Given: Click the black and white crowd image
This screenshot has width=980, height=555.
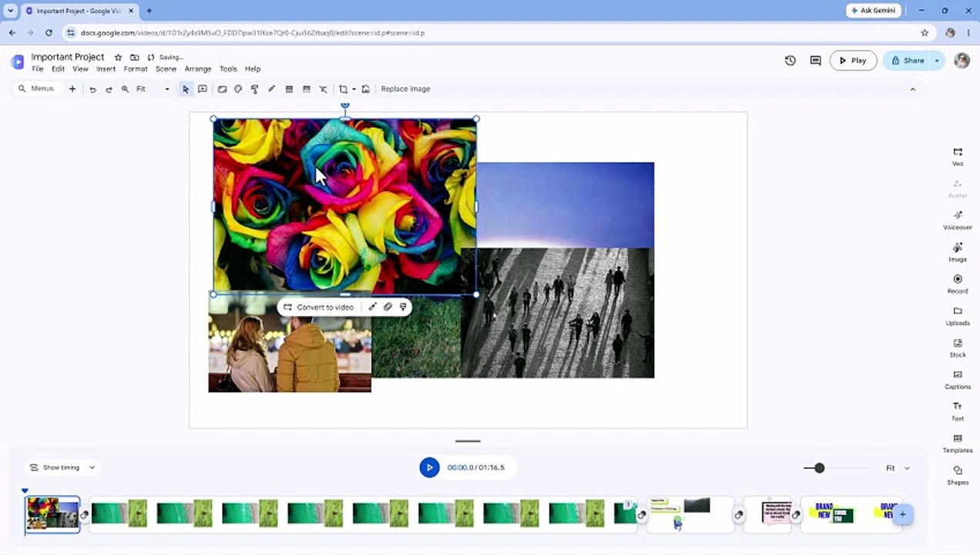Looking at the screenshot, I should click(558, 312).
